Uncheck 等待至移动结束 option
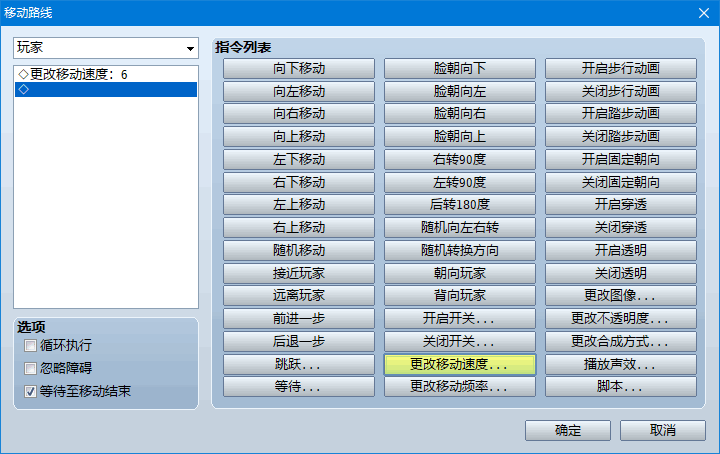The image size is (720, 454). 30,391
